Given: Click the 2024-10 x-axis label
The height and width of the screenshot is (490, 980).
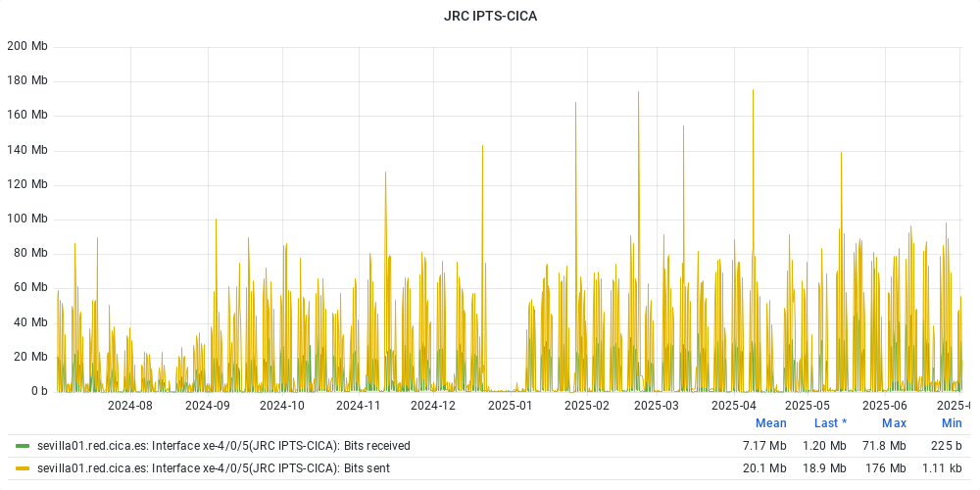Looking at the screenshot, I should (282, 405).
